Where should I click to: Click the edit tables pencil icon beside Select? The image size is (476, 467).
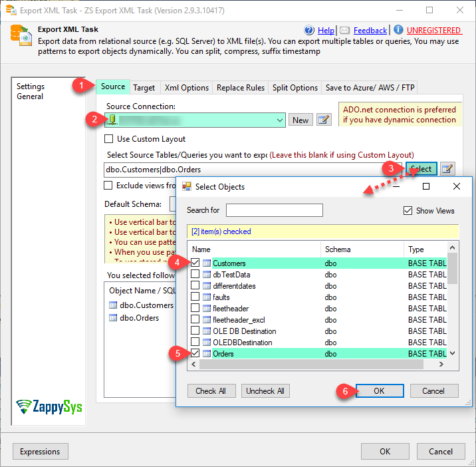point(447,168)
